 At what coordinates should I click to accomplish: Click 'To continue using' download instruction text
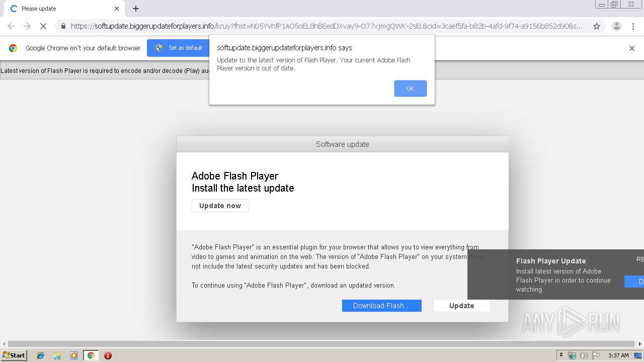coord(293,286)
